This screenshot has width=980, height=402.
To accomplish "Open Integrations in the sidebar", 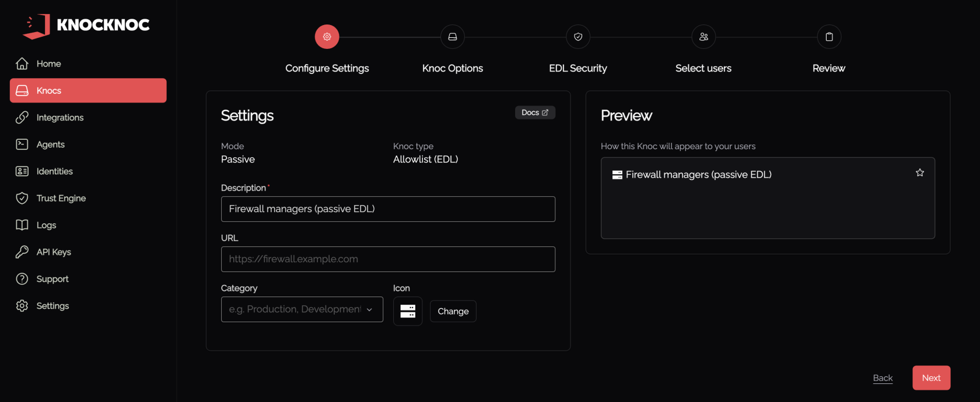I will tap(88, 117).
